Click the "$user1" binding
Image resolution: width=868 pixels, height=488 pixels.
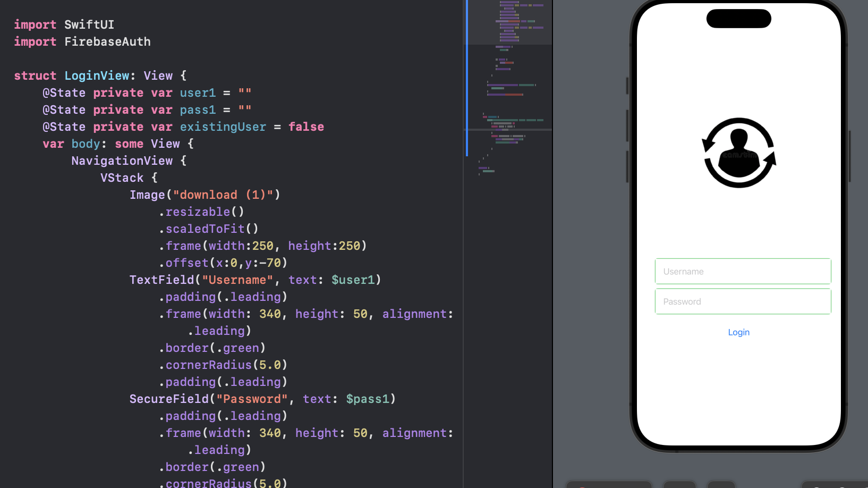(x=353, y=280)
